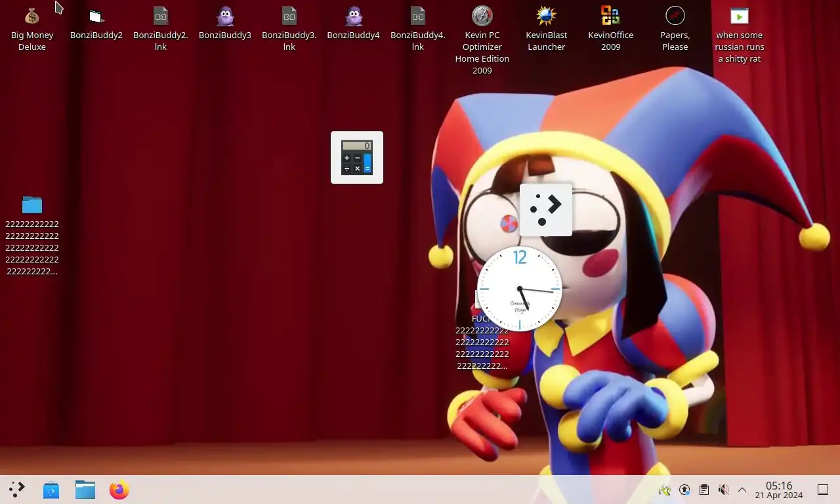Open the digital clock showing 05:16

pyautogui.click(x=779, y=490)
